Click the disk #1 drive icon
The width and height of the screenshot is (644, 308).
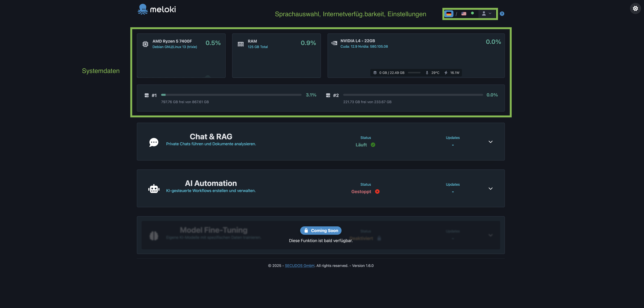pyautogui.click(x=147, y=95)
